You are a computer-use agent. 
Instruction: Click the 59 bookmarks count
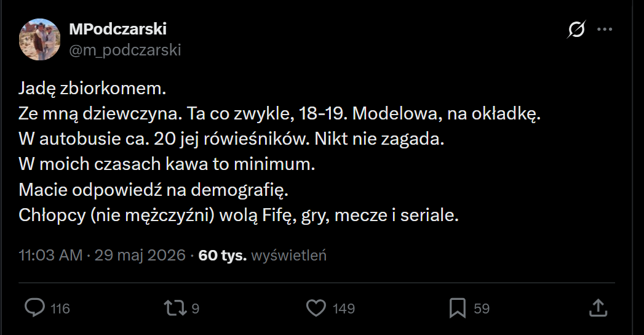(482, 309)
